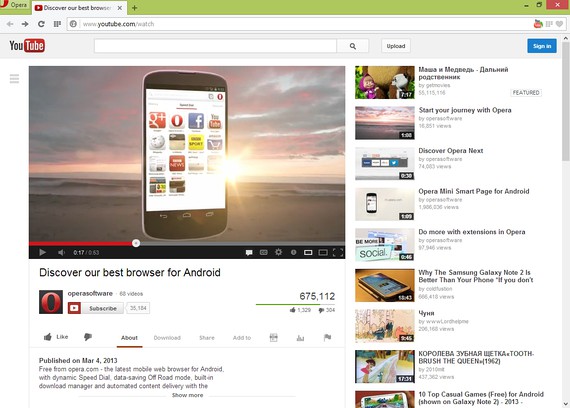Open the Opera menu button

tap(15, 5)
